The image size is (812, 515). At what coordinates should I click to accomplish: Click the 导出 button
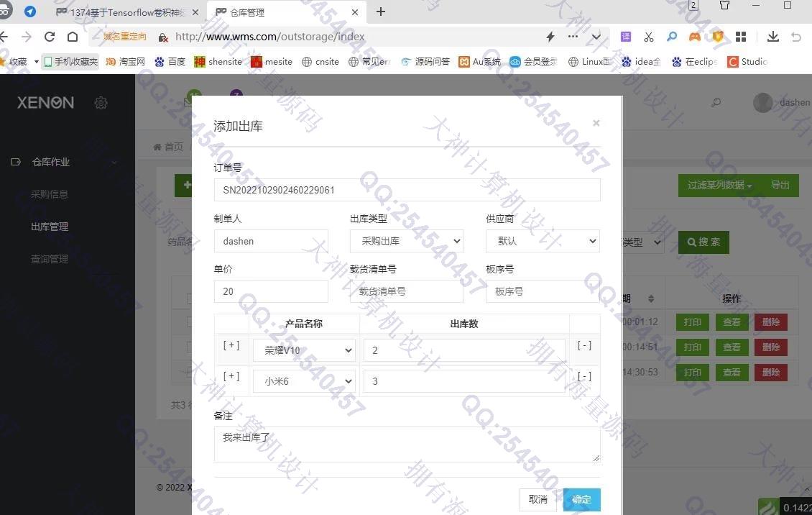(x=780, y=185)
